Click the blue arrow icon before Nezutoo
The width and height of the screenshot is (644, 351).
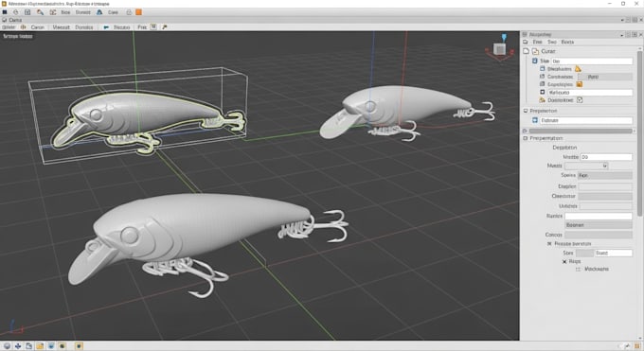(106, 27)
